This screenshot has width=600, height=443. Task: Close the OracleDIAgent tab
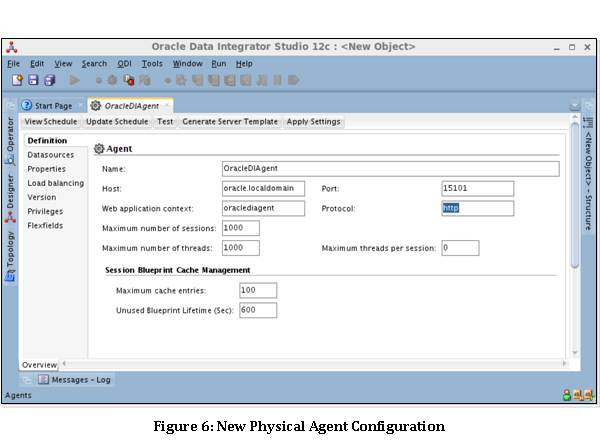click(x=167, y=105)
